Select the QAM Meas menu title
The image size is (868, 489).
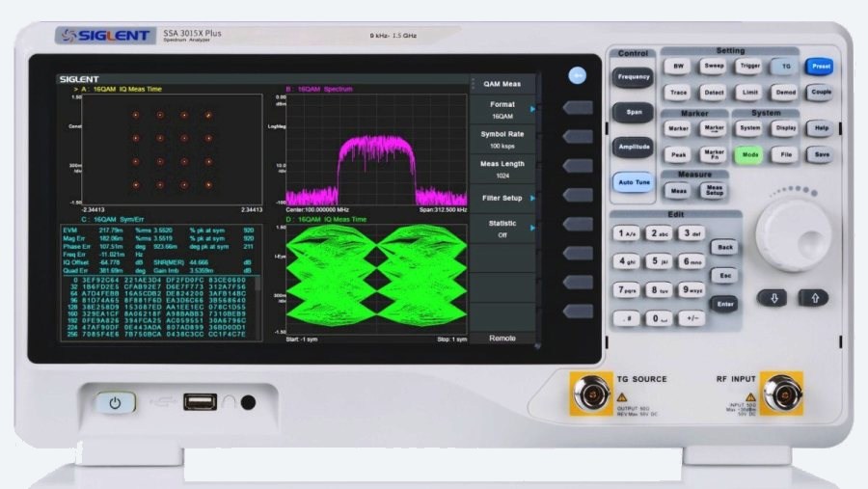(x=502, y=84)
